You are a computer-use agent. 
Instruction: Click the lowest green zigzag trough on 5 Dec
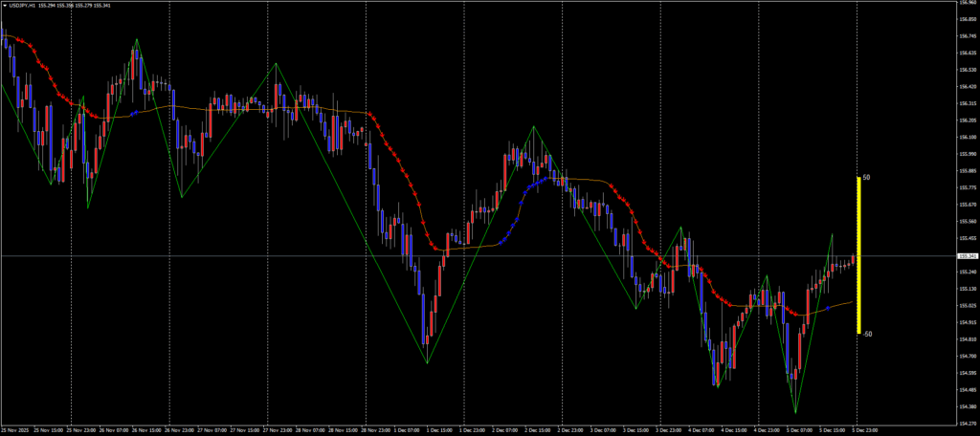click(x=795, y=413)
